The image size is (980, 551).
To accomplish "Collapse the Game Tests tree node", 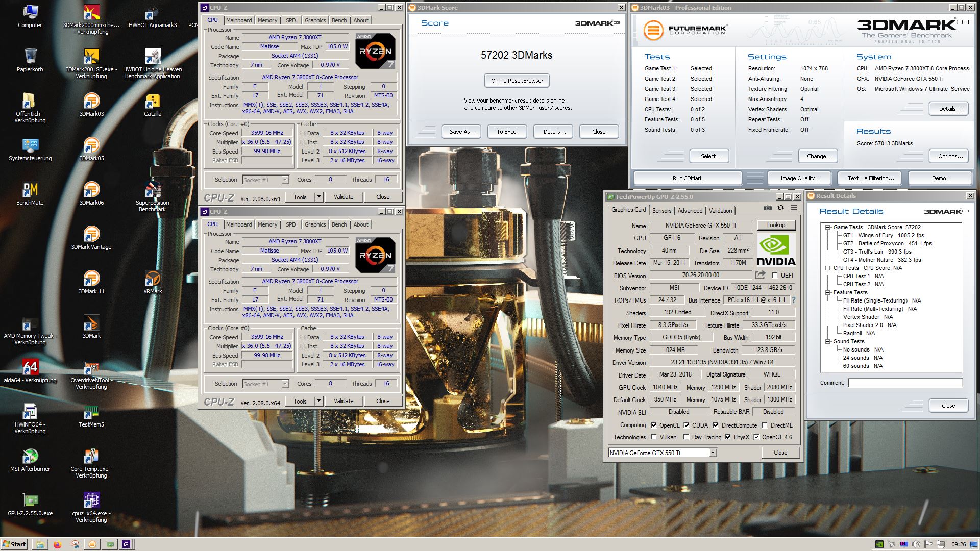I will (x=827, y=228).
